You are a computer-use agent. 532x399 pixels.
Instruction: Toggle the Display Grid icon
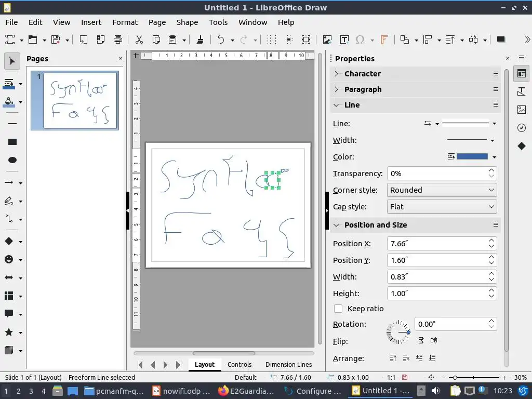tap(271, 39)
